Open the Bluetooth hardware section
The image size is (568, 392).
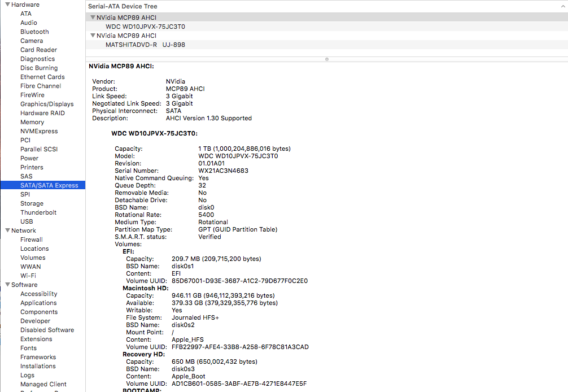(34, 32)
